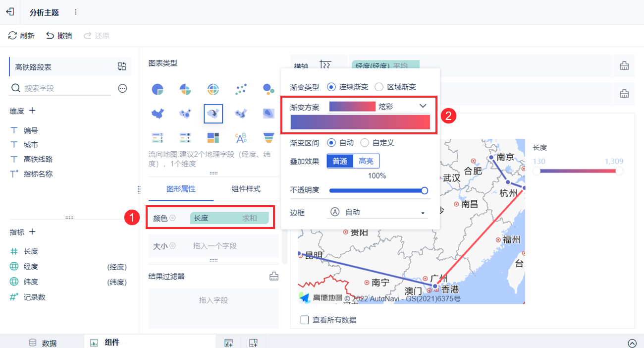Open the 边框 自动 dropdown
The image size is (644, 348).
(x=377, y=212)
